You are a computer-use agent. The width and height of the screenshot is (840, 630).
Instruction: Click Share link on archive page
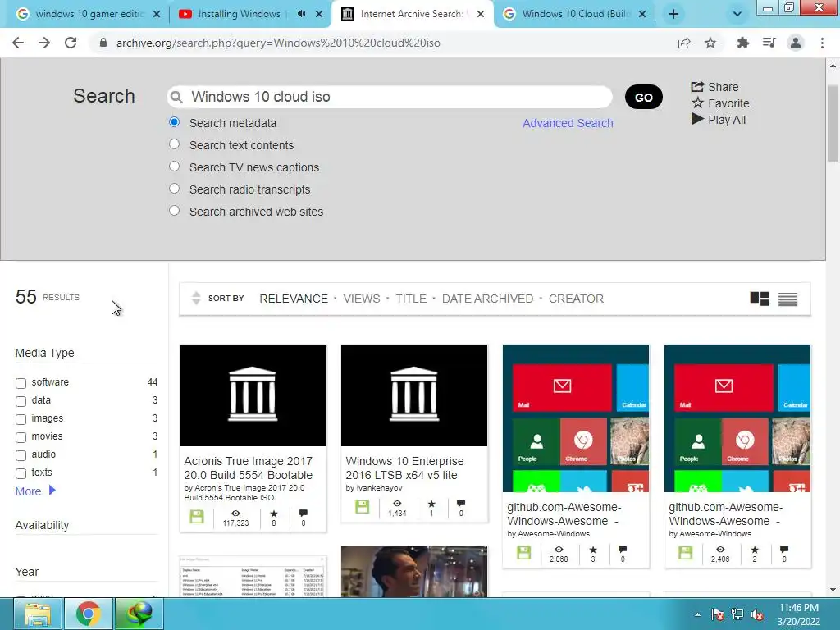click(714, 87)
